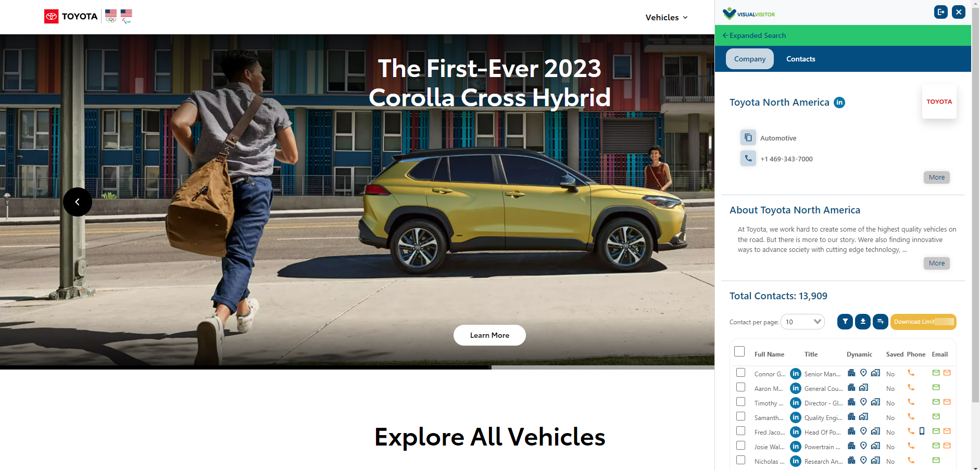The image size is (980, 470).
Task: Click the download contacts icon
Action: (863, 322)
